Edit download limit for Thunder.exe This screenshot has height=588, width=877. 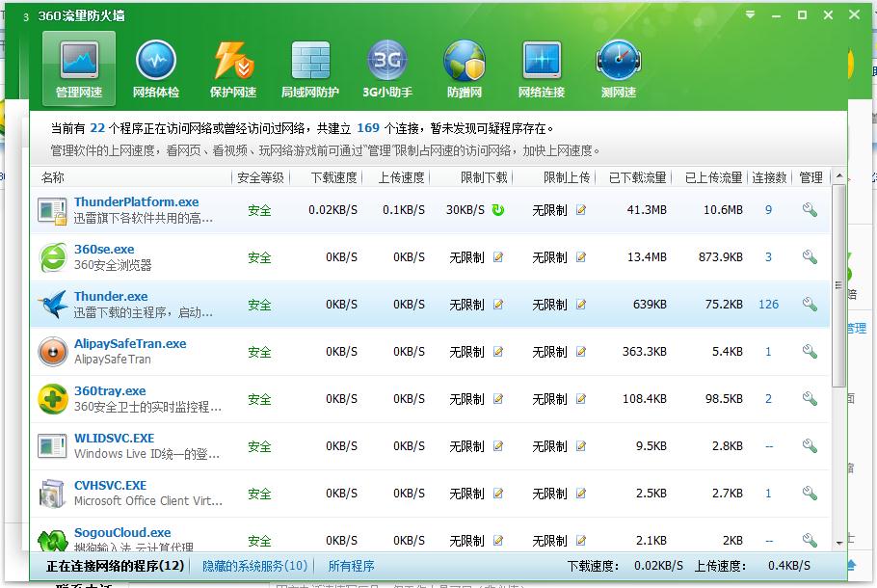tap(498, 305)
